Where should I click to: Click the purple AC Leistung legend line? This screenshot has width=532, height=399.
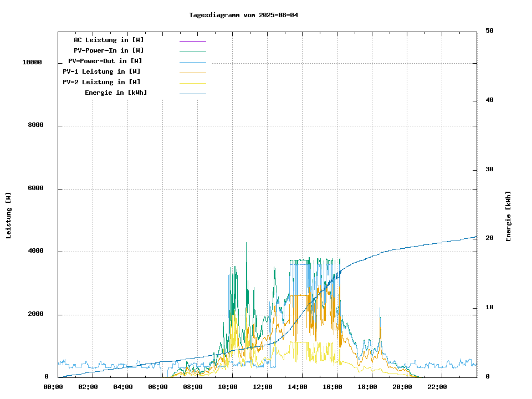pyautogui.click(x=192, y=40)
